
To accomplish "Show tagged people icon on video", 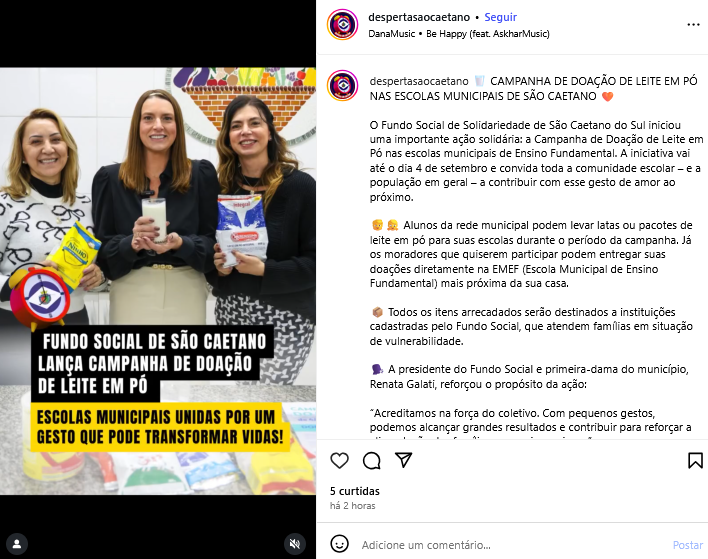I will 17,544.
